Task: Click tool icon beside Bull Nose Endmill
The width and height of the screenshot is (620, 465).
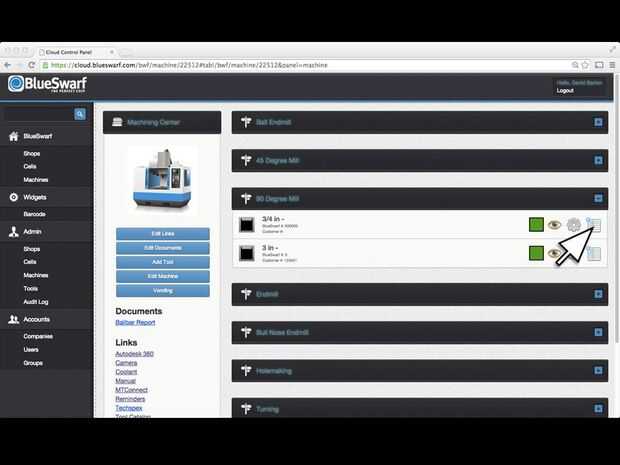Action: [x=246, y=333]
